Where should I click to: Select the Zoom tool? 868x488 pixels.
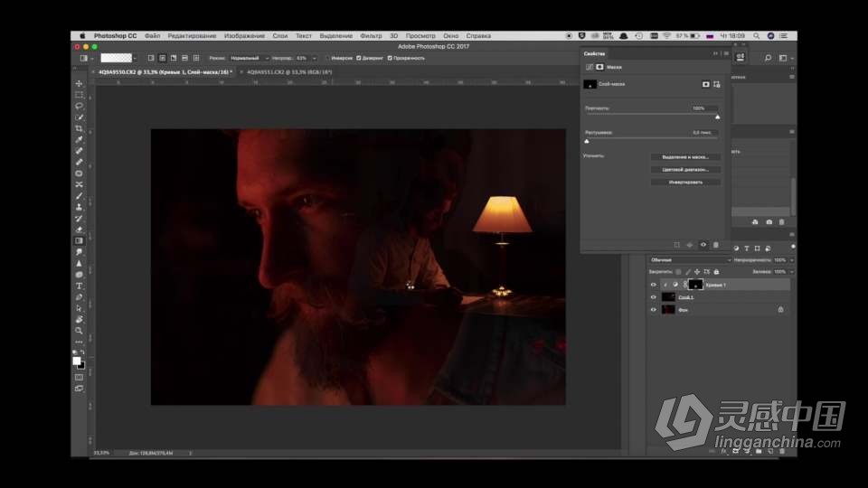click(x=79, y=331)
